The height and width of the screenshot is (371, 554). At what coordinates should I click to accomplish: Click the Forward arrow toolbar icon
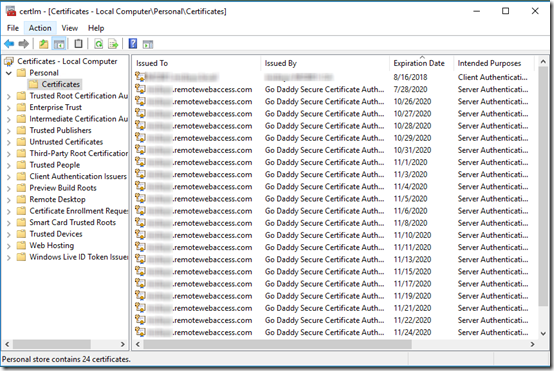(24, 44)
